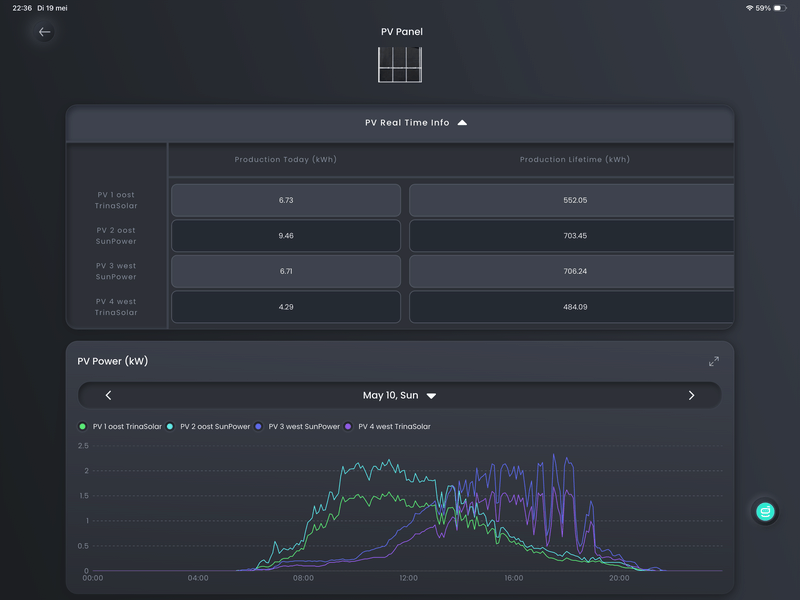Go back using the arrow icon
The width and height of the screenshot is (800, 600).
[44, 32]
